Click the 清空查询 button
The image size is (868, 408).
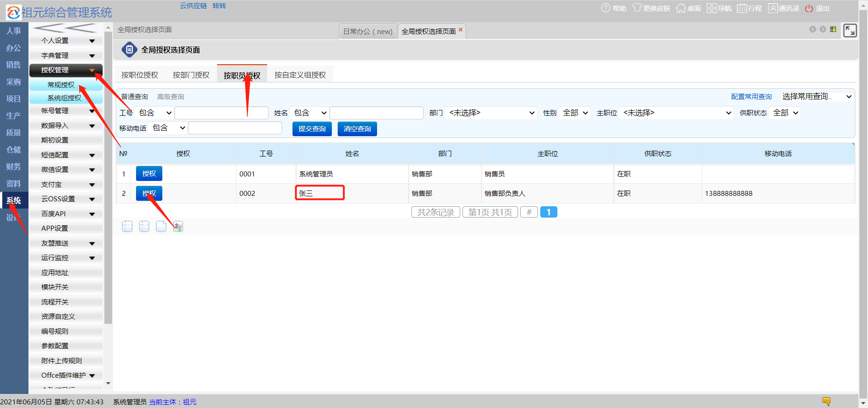(x=357, y=129)
